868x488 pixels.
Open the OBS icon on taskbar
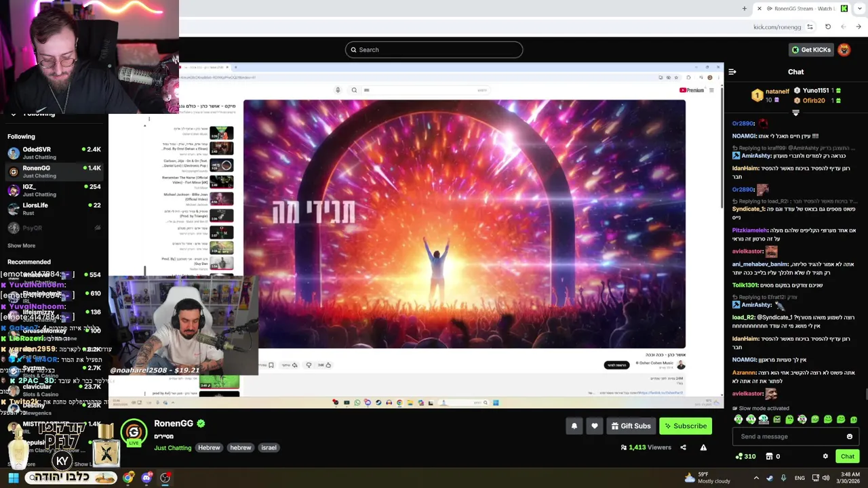coord(165,478)
